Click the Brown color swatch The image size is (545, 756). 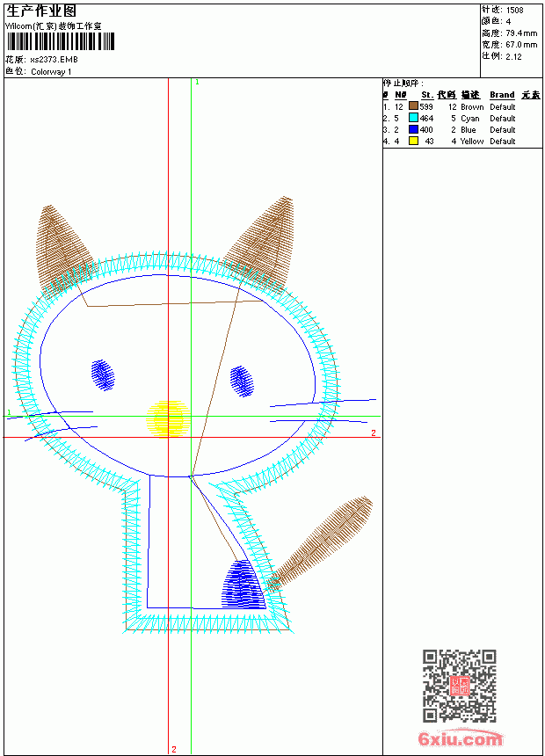click(x=413, y=105)
